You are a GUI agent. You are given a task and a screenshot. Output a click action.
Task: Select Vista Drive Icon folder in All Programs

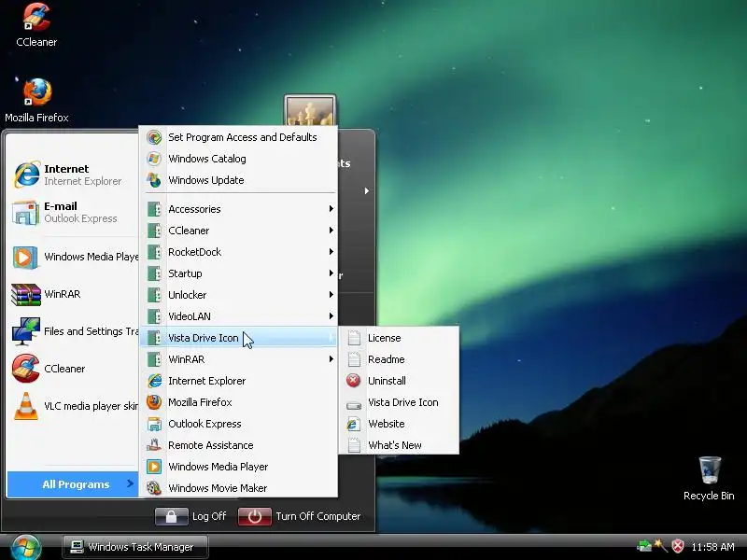pyautogui.click(x=238, y=338)
